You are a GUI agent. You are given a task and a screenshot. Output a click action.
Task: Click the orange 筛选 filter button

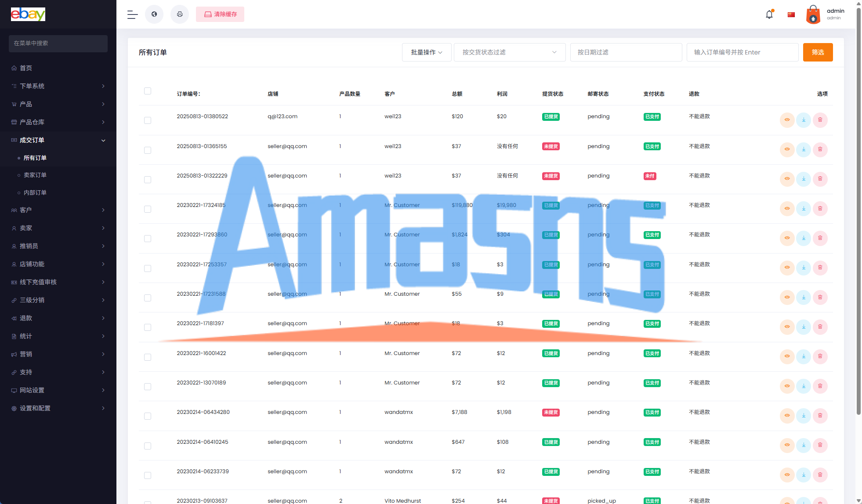point(818,52)
